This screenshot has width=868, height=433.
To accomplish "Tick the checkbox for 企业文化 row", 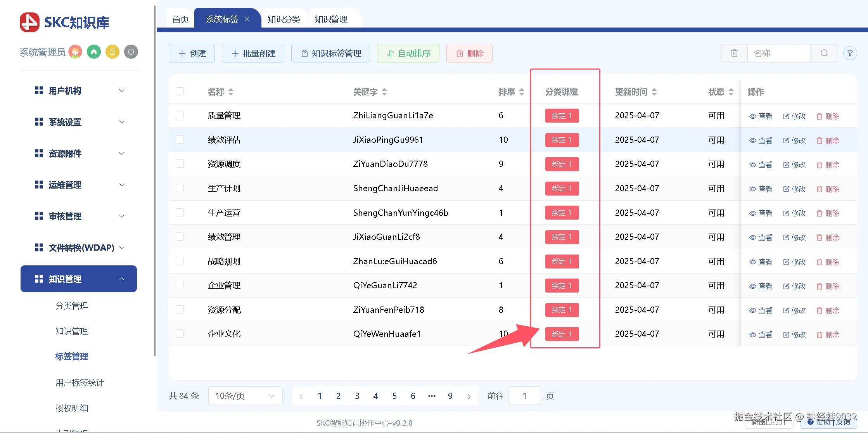I will (180, 334).
